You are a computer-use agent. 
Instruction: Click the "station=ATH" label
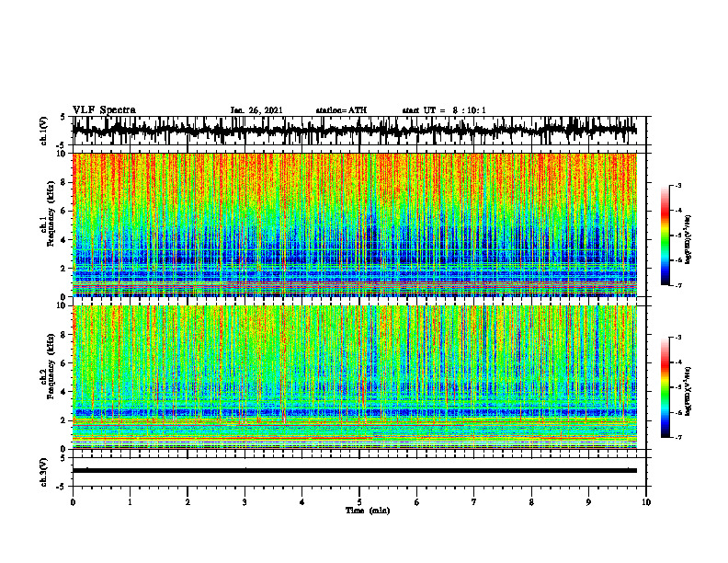point(341,110)
